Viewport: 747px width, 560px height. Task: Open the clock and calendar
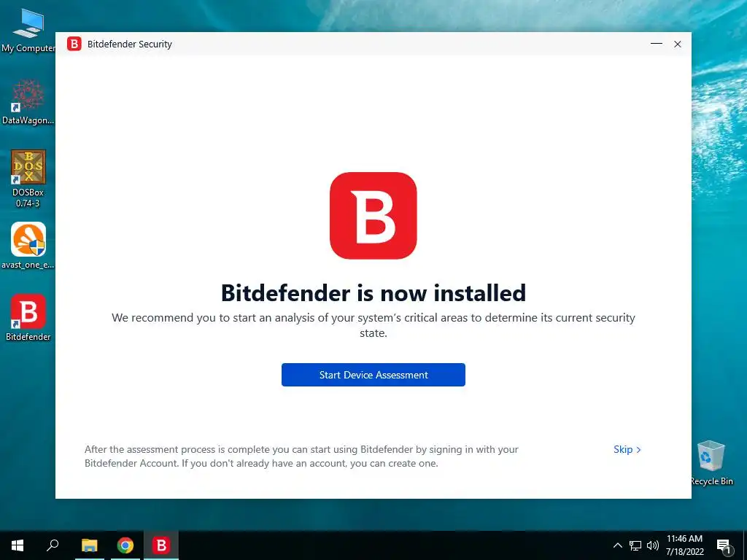(x=684, y=545)
